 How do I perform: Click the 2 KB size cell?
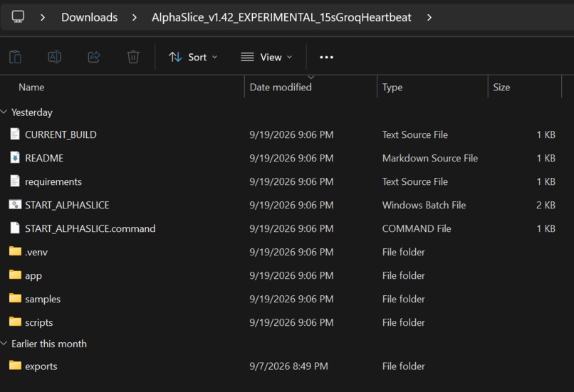[546, 205]
